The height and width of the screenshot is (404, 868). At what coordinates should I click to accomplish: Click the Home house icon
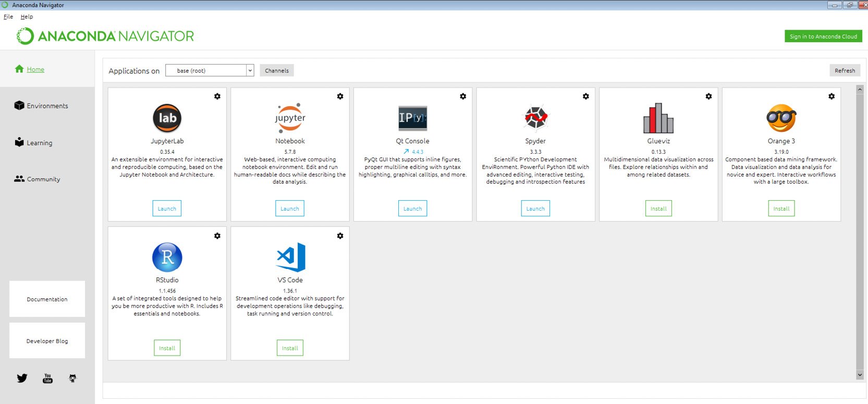(19, 69)
